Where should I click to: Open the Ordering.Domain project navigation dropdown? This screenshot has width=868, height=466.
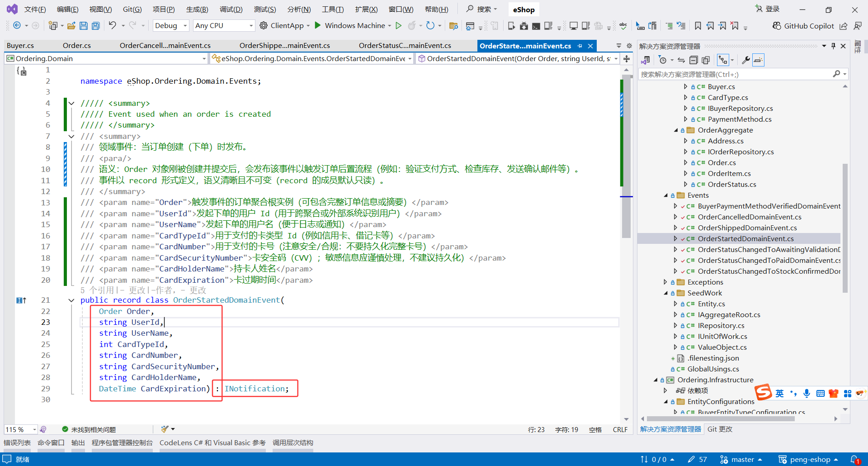tap(106, 58)
